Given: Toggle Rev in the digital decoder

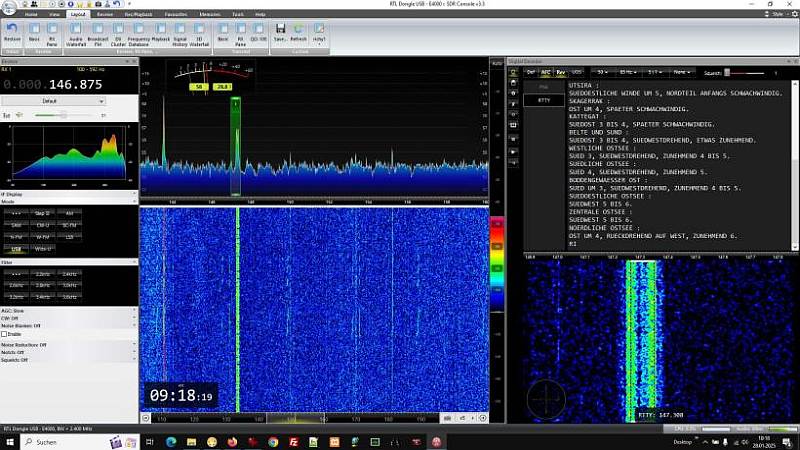Looking at the screenshot, I should (561, 72).
